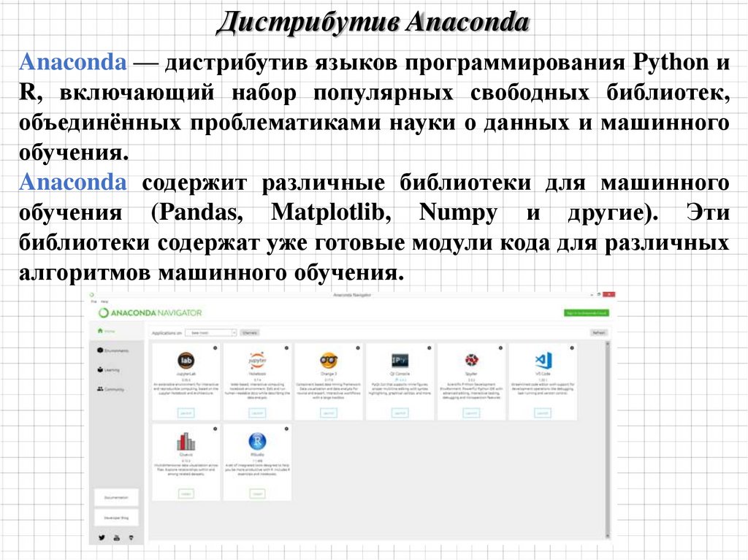Click the first blue Anaconda word
Viewport: 748px width, 560px height.
[73, 63]
